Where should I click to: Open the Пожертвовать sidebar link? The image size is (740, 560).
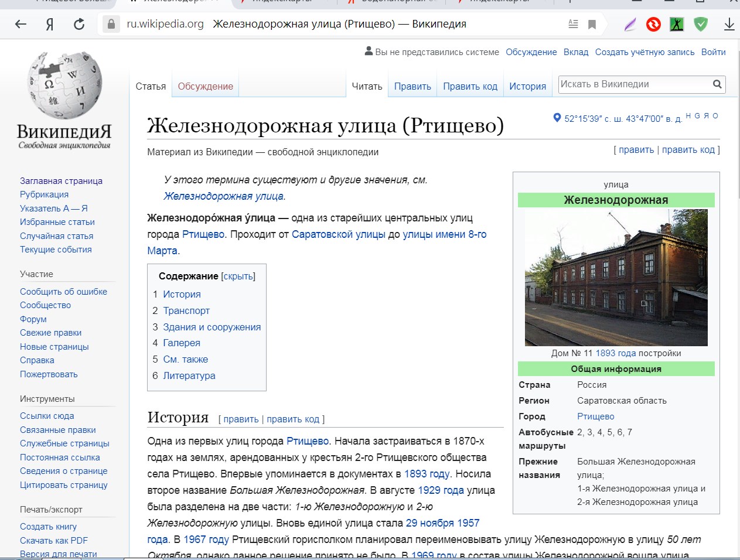tap(49, 374)
